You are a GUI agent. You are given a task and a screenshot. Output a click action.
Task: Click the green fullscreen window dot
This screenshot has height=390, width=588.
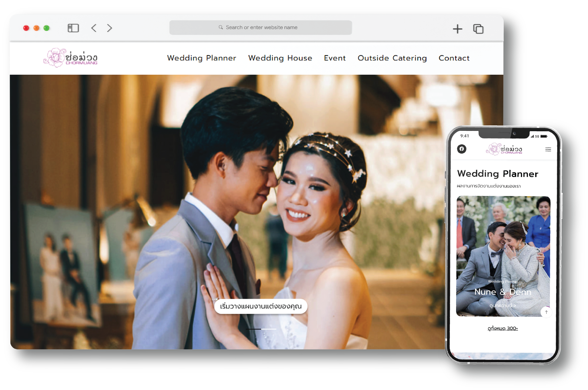point(46,28)
